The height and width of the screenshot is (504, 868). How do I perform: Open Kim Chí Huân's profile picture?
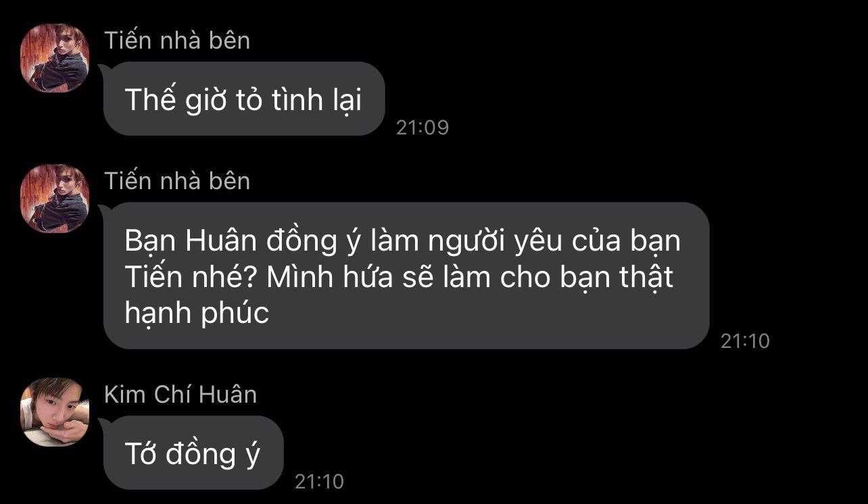[55, 412]
